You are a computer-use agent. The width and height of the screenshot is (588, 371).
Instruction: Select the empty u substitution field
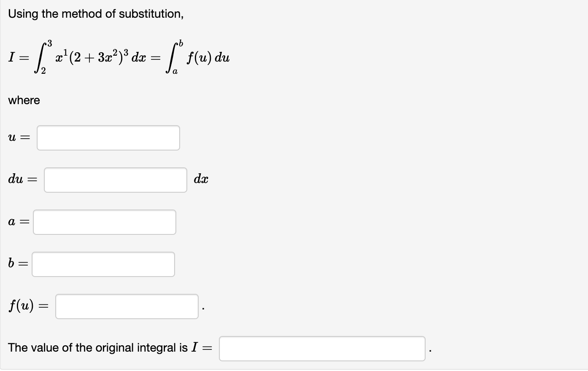point(108,137)
